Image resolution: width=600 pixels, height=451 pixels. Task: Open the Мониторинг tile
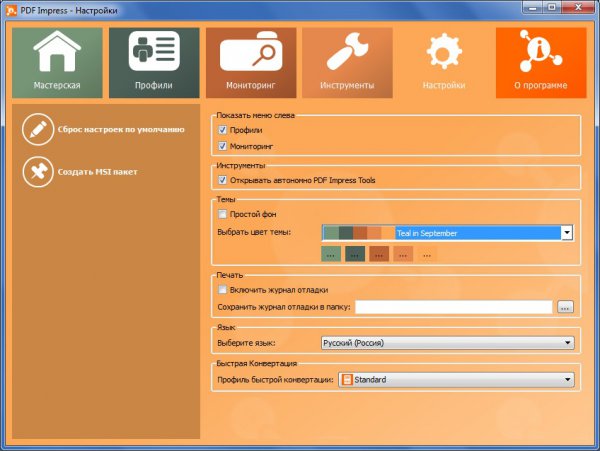click(x=251, y=63)
